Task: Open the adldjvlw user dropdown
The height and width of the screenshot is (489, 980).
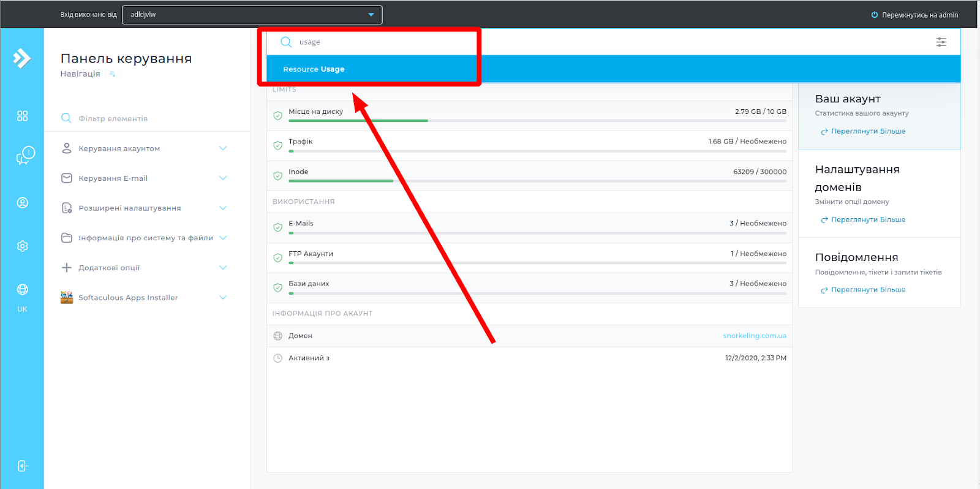Action: click(x=252, y=15)
